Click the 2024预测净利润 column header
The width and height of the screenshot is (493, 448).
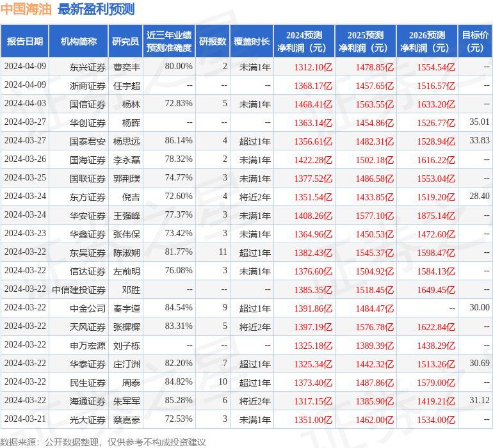(304, 41)
